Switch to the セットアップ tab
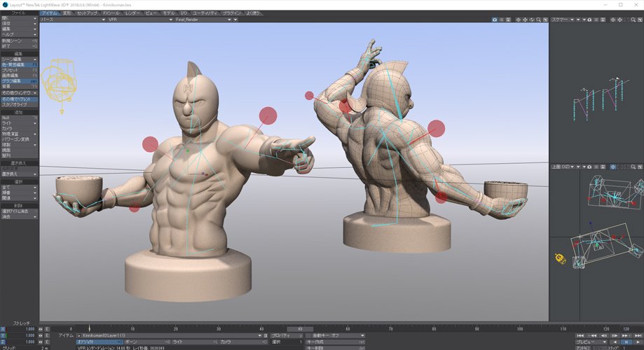This screenshot has width=644, height=350. (x=88, y=13)
